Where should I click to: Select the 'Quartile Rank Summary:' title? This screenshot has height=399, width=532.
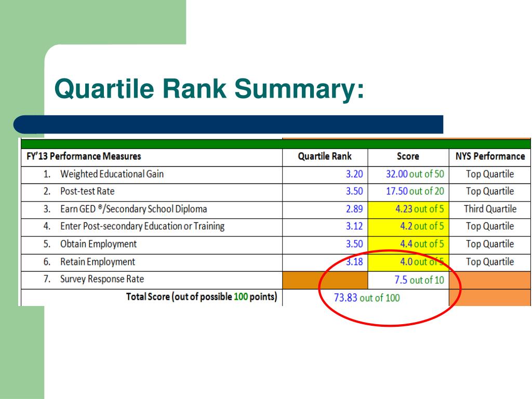click(209, 89)
